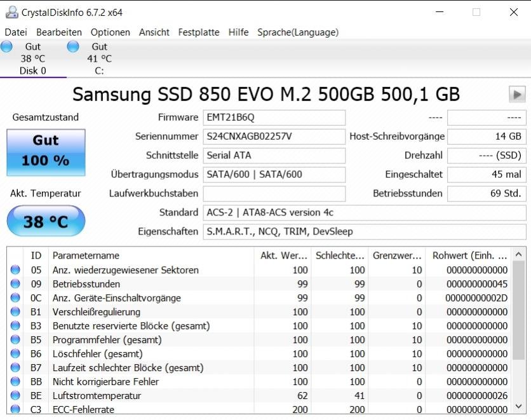Click status orb for attribute 0C row
The image size is (531, 420).
pos(15,297)
